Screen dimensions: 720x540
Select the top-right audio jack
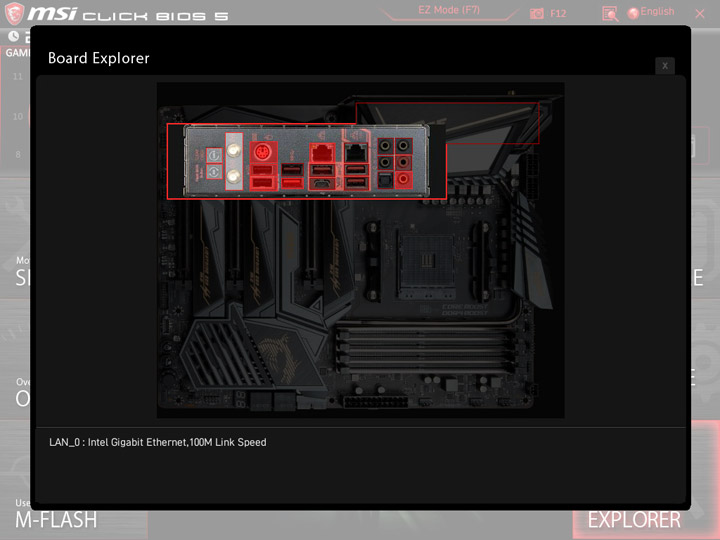click(404, 146)
